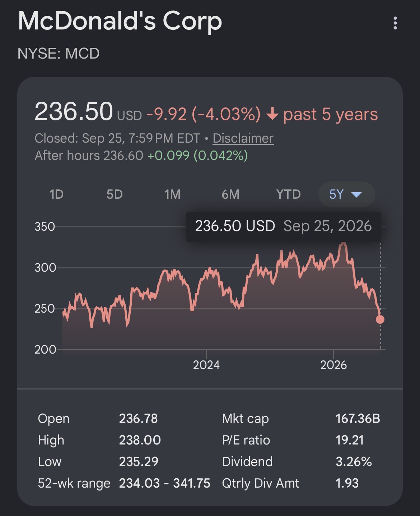
Task: Click the McDonald's Corp title
Action: [x=120, y=21]
